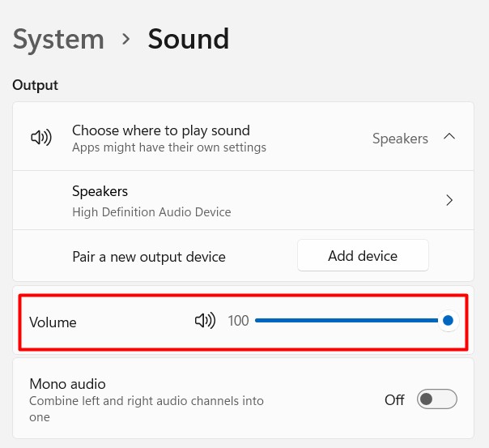Screen dimensions: 489x448
Task: Click the volume slider thumb
Action: (448, 321)
